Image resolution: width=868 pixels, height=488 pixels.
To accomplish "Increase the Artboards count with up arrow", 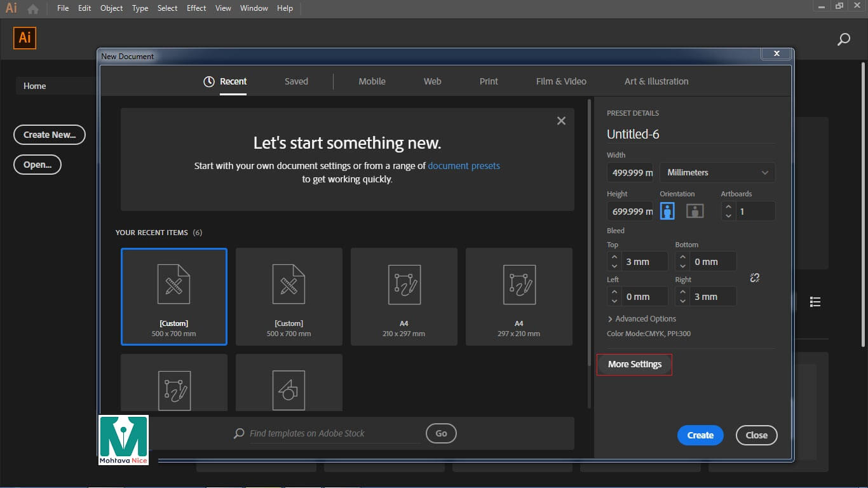I will pos(728,207).
